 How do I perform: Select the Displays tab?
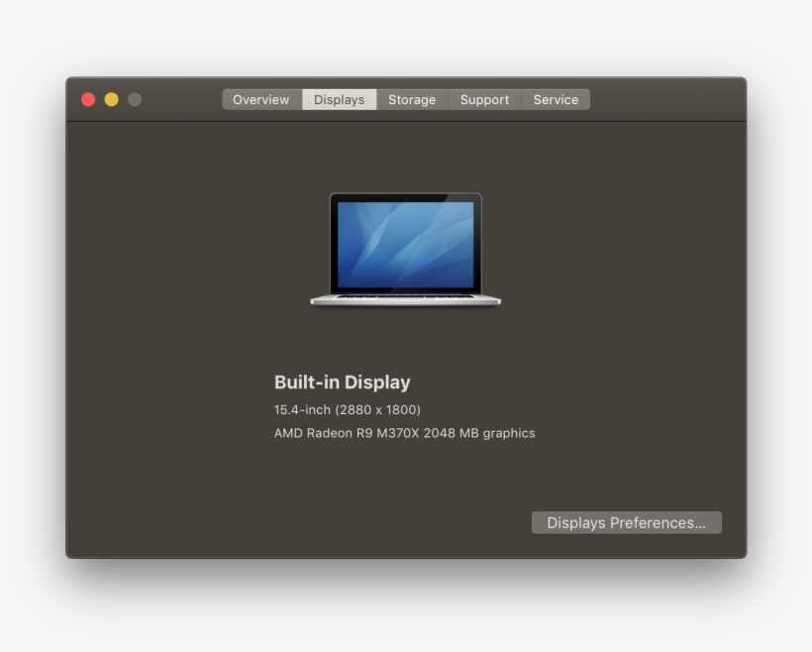pyautogui.click(x=339, y=99)
